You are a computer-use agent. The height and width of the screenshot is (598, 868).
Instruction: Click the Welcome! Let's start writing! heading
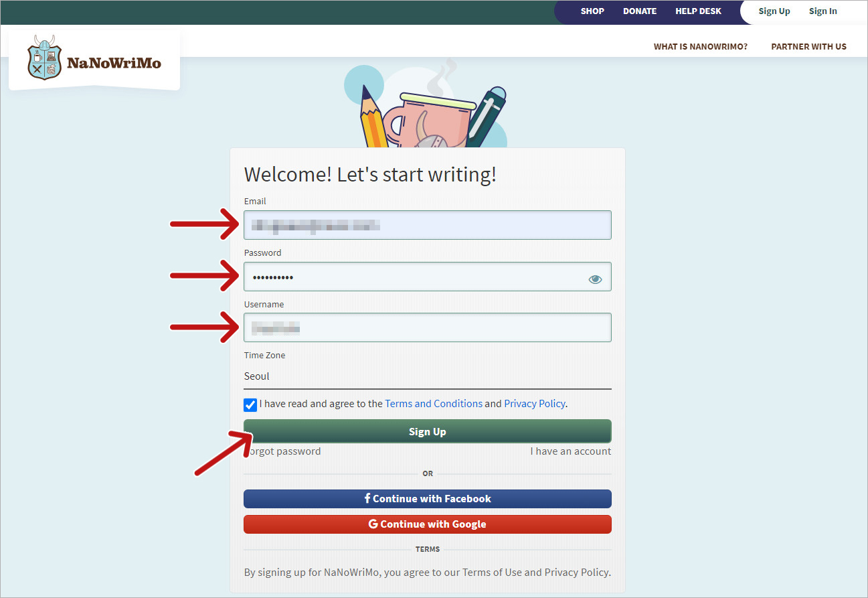point(370,175)
